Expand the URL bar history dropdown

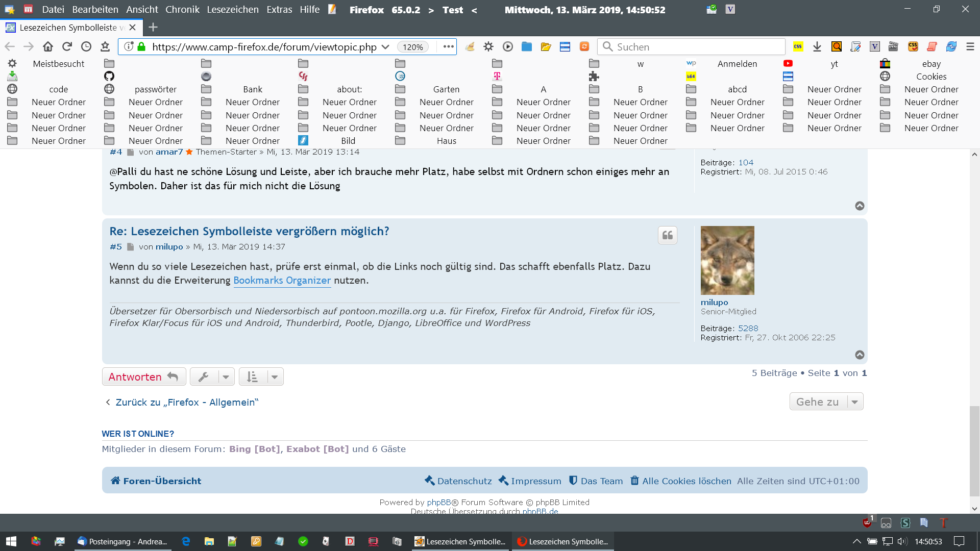pos(385,47)
